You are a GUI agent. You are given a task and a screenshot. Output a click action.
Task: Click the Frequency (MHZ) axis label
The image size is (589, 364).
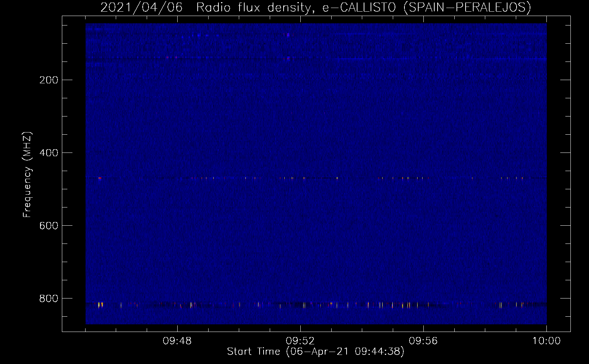27,175
